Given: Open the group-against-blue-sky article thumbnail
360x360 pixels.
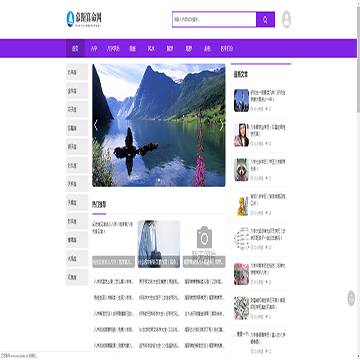Looking at the screenshot, I should point(241,100).
